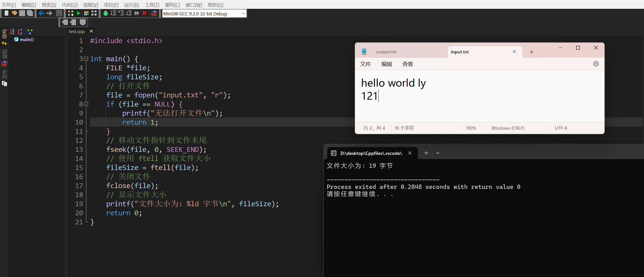The height and width of the screenshot is (277, 644).
Task: Open terminal tab dropdown chevron
Action: pos(438,153)
